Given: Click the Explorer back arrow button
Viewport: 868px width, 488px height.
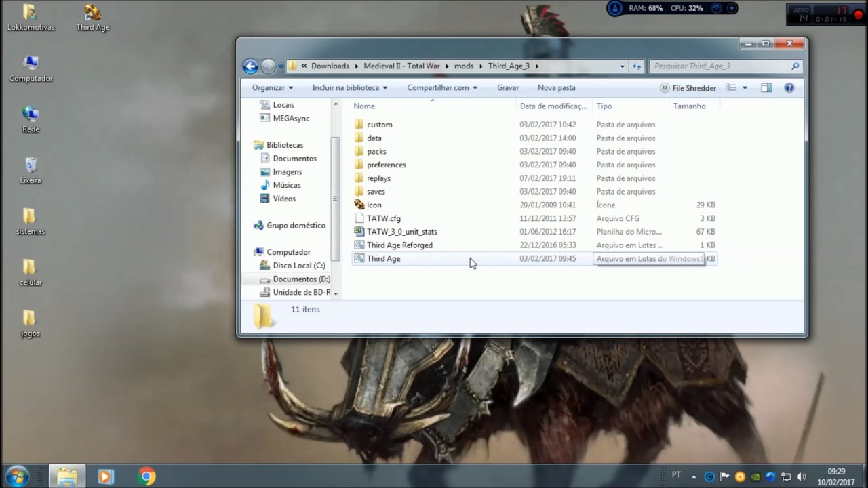Looking at the screenshot, I should (x=250, y=66).
